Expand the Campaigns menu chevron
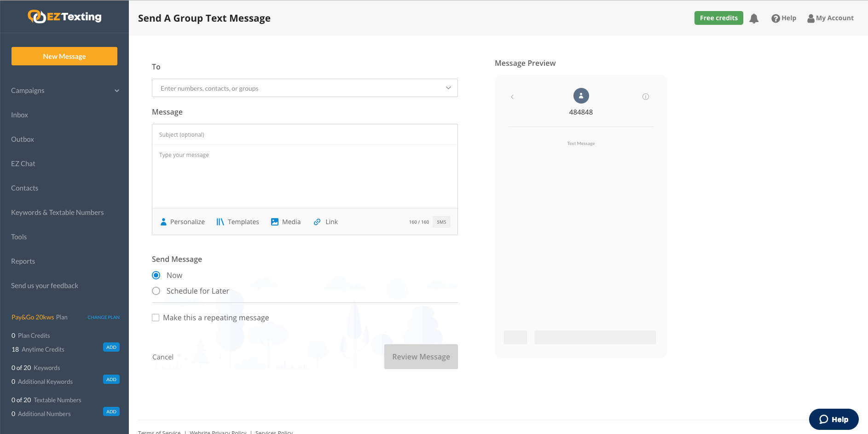Viewport: 868px width, 434px height. coord(117,91)
